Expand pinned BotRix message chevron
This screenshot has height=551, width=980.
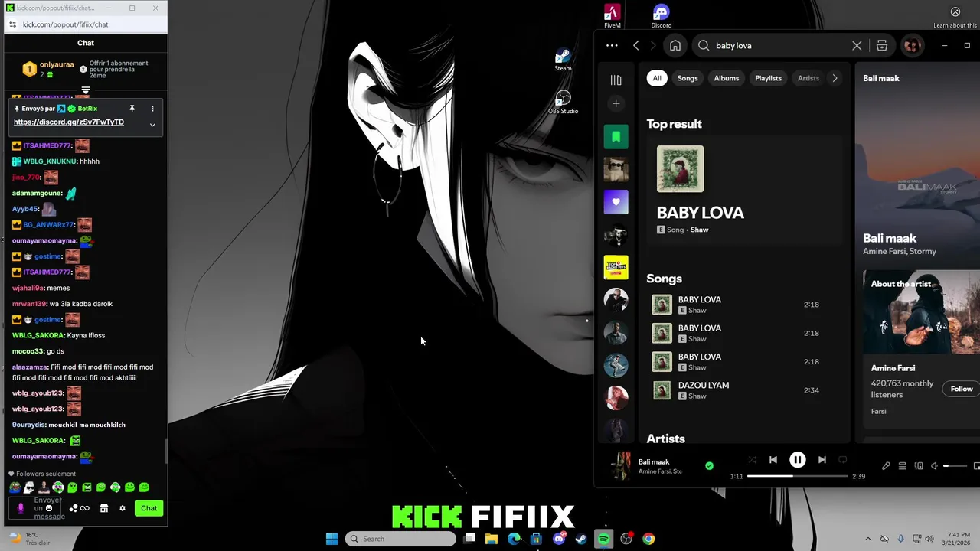[152, 125]
